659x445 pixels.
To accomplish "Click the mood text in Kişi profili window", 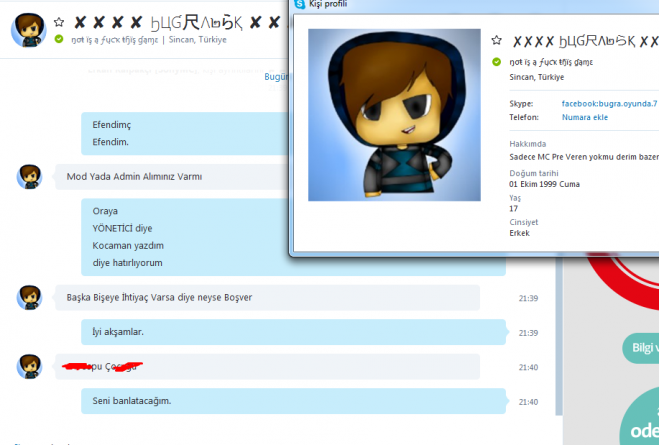I will tap(551, 62).
